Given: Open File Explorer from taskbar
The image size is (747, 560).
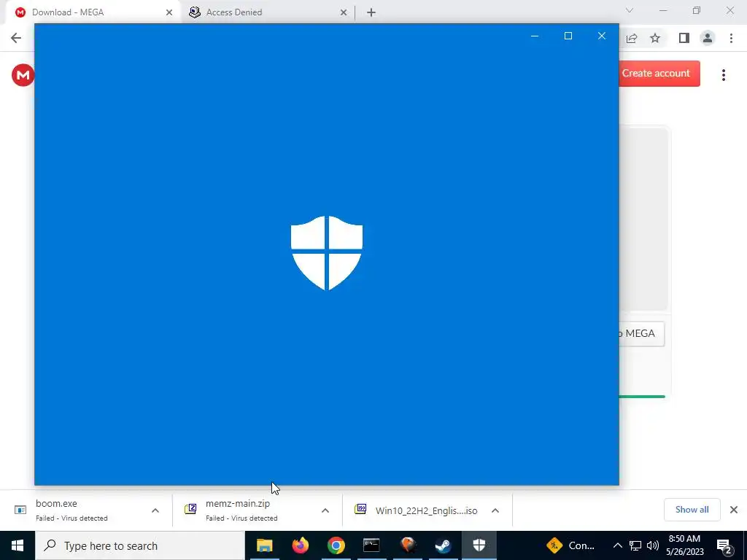Looking at the screenshot, I should [264, 545].
